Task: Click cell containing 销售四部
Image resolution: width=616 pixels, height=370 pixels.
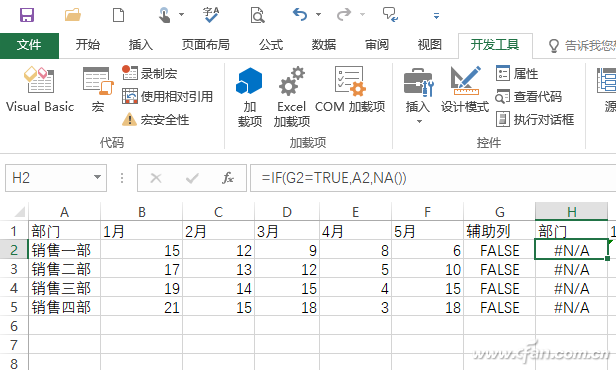Action: (64, 307)
